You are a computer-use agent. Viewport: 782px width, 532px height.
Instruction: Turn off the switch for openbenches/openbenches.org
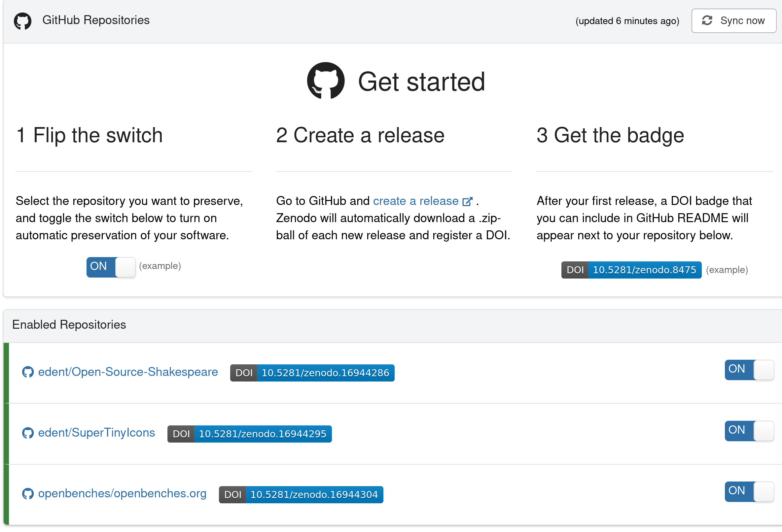(749, 492)
